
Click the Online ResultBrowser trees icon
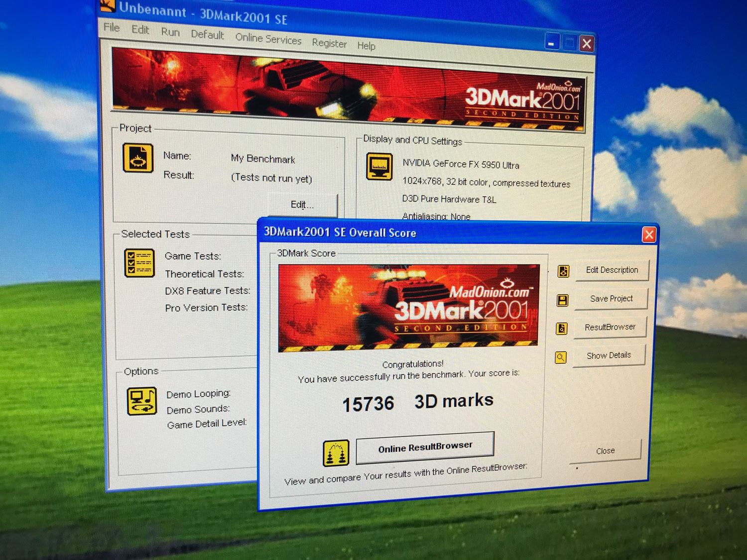click(x=336, y=453)
